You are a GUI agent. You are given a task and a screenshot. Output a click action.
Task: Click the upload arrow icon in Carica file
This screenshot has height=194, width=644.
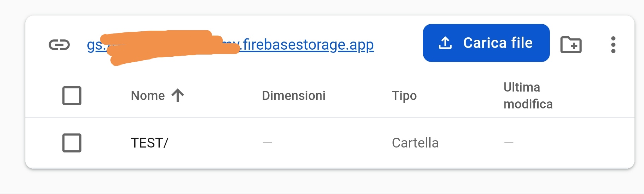tap(445, 43)
